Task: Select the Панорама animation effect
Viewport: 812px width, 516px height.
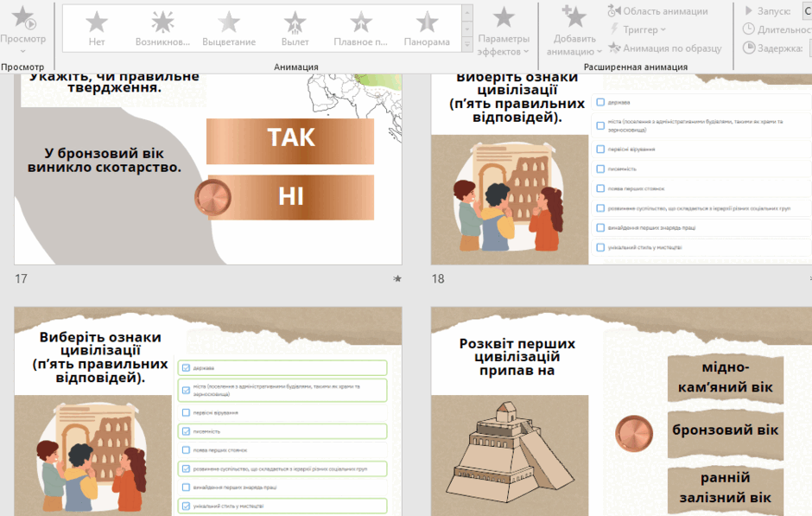Action: [427, 29]
